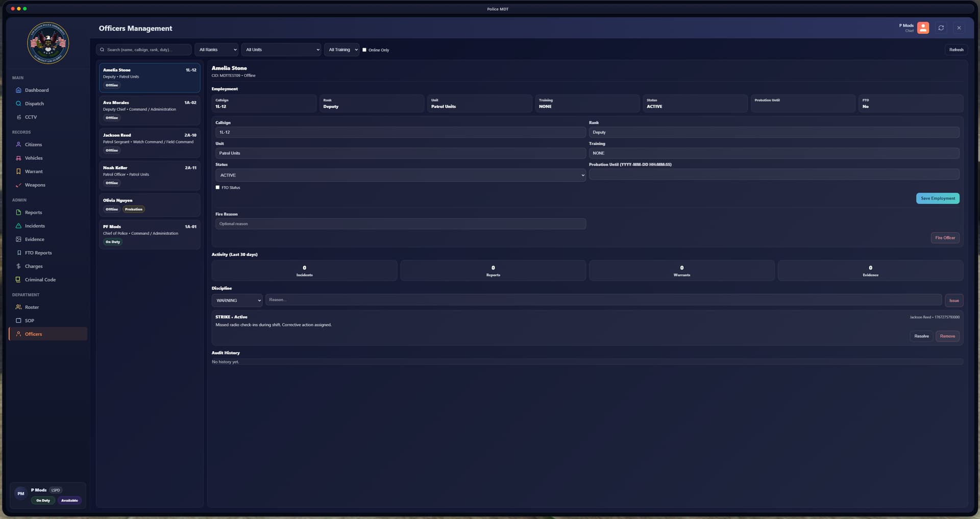Click the FTO Reports file icon
Screen dimensions: 980x519
(18, 253)
